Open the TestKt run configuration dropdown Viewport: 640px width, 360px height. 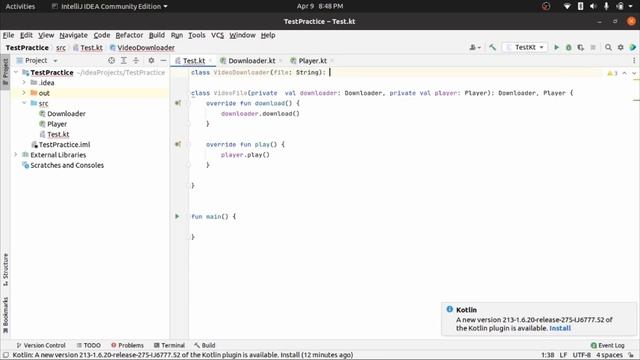524,47
